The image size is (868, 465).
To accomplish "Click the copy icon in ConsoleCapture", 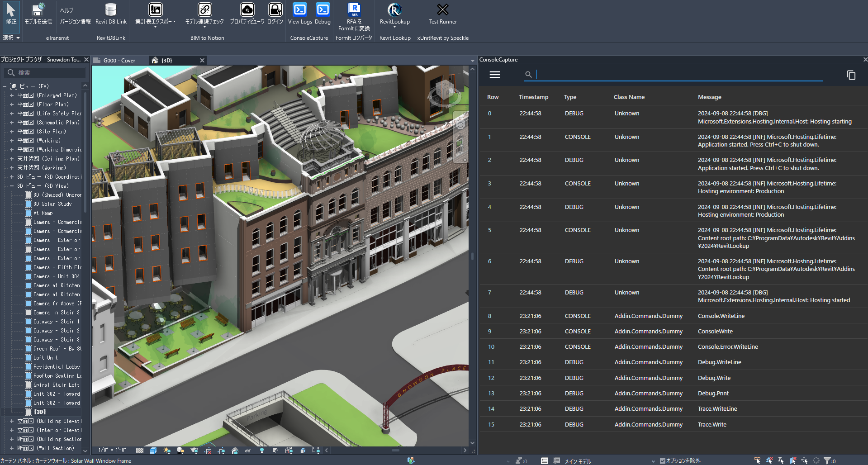I will (851, 75).
